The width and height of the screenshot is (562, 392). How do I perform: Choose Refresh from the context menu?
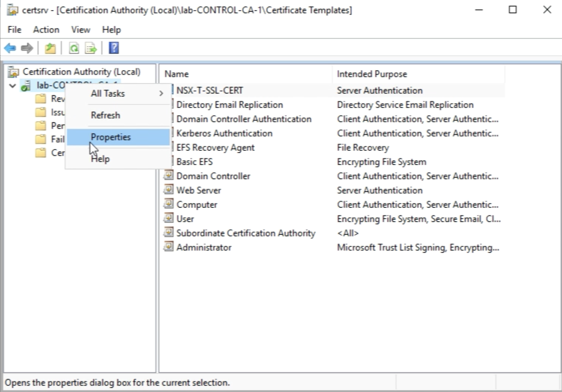pyautogui.click(x=105, y=115)
